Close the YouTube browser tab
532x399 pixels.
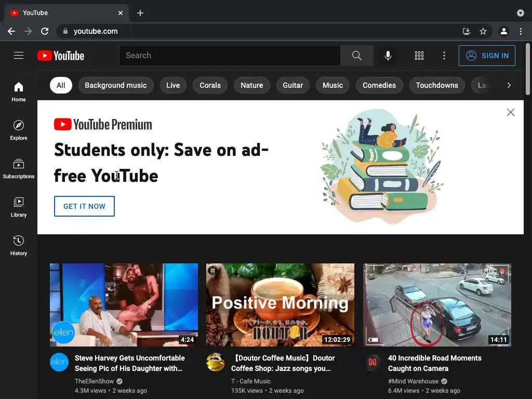121,13
